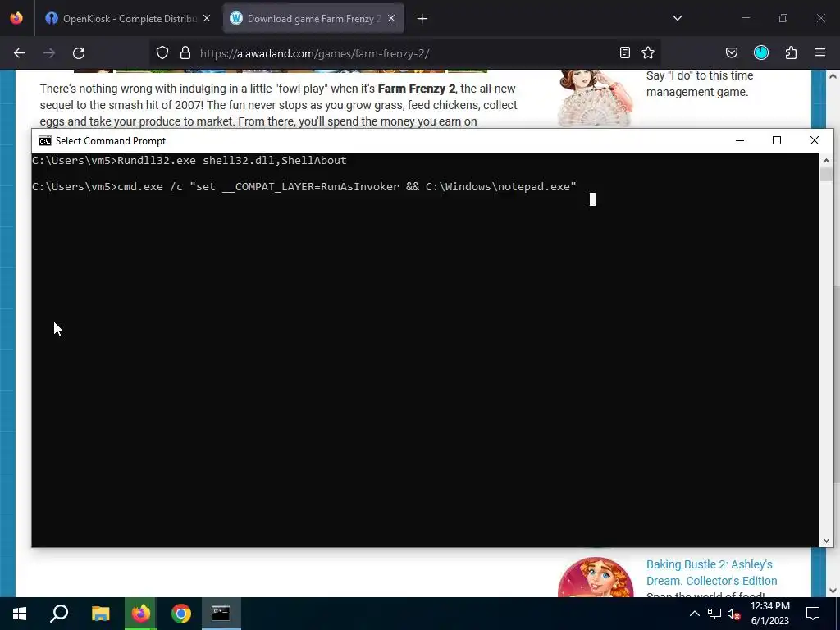Open a new tab with plus button
Viewport: 840px width, 630px height.
coord(422,19)
